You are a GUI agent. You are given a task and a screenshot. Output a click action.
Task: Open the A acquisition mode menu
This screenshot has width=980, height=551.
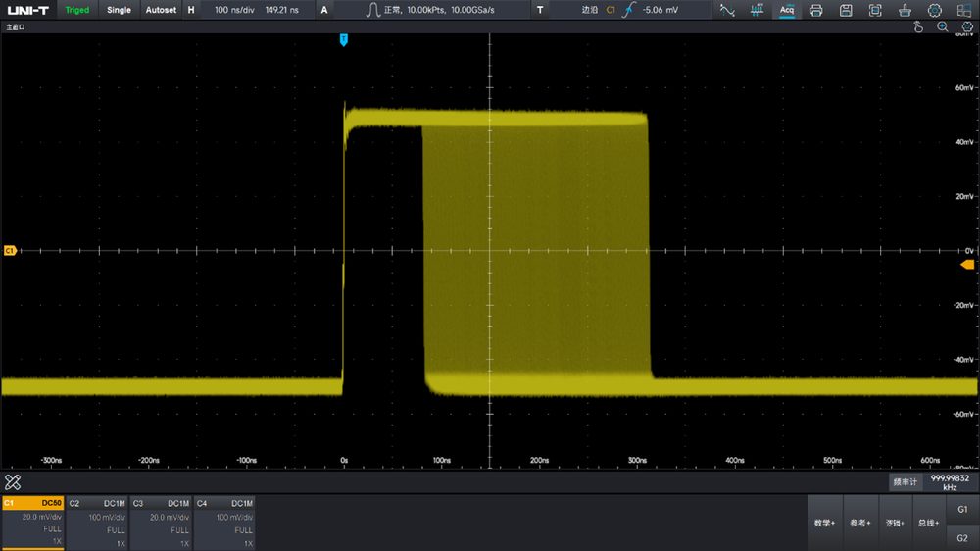tap(323, 10)
